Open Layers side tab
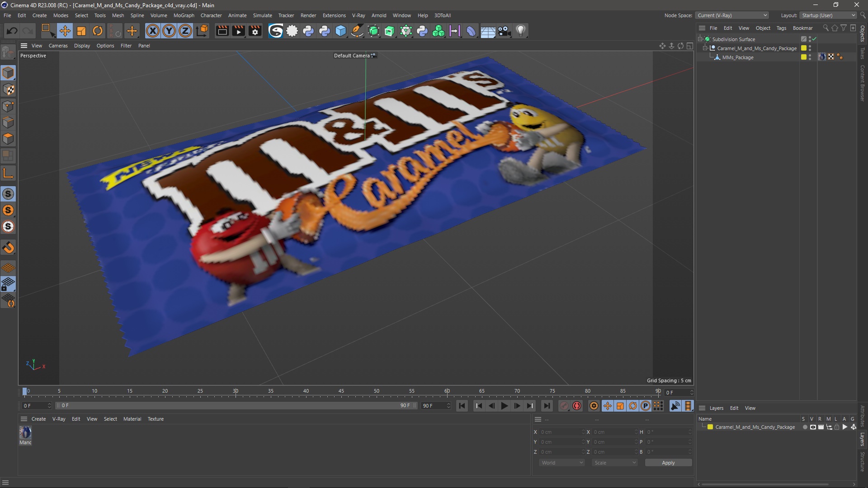 (863, 439)
